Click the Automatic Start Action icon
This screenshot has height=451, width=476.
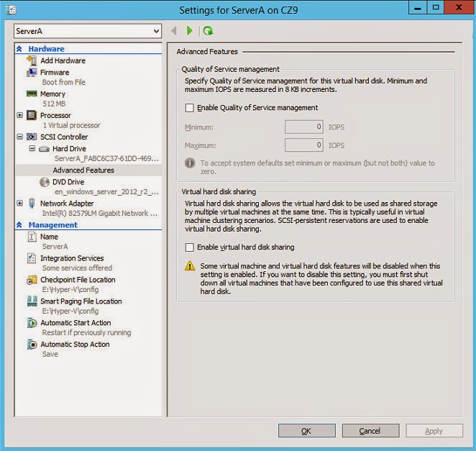[32, 323]
